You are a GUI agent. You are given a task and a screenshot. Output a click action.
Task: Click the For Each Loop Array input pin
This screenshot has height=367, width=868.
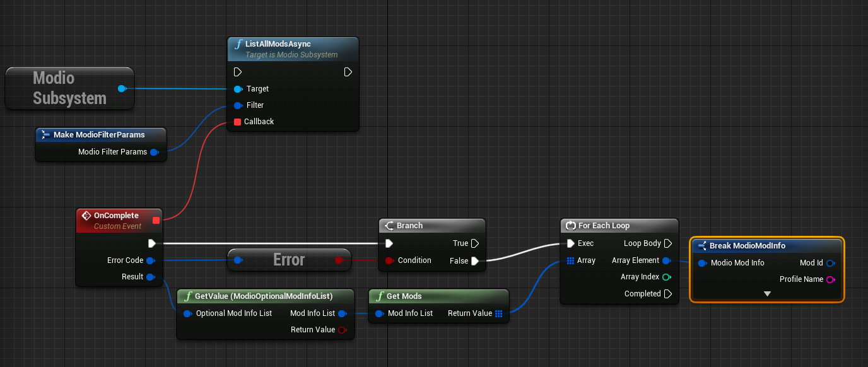pyautogui.click(x=570, y=260)
